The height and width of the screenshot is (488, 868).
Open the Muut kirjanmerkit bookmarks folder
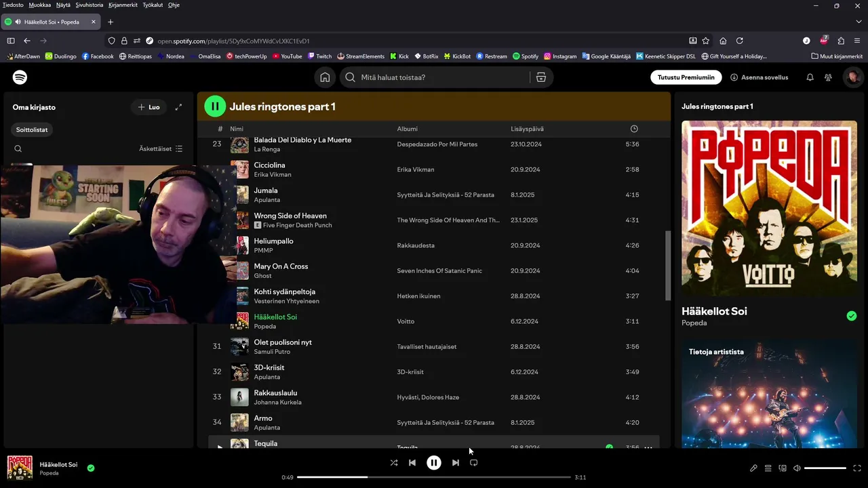tap(837, 56)
